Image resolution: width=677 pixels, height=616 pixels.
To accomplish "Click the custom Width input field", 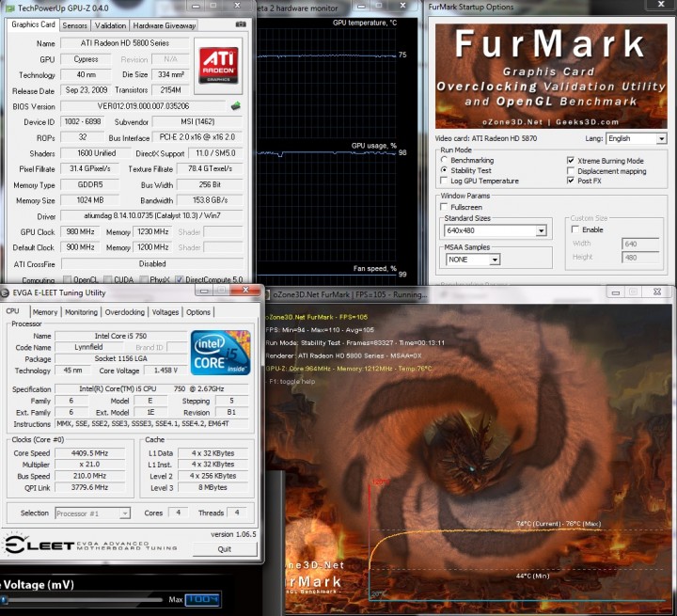I will coord(640,244).
